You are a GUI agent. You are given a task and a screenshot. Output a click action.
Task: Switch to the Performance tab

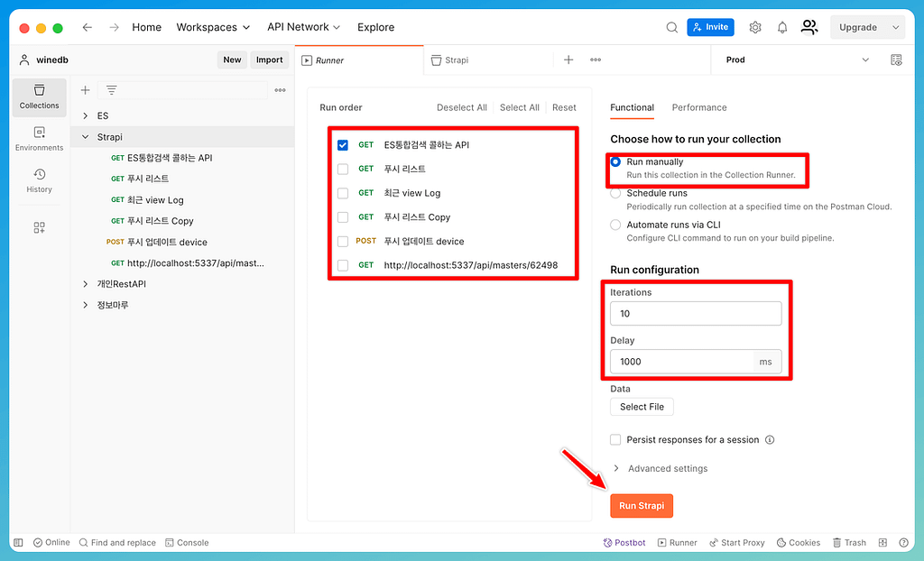pos(698,107)
